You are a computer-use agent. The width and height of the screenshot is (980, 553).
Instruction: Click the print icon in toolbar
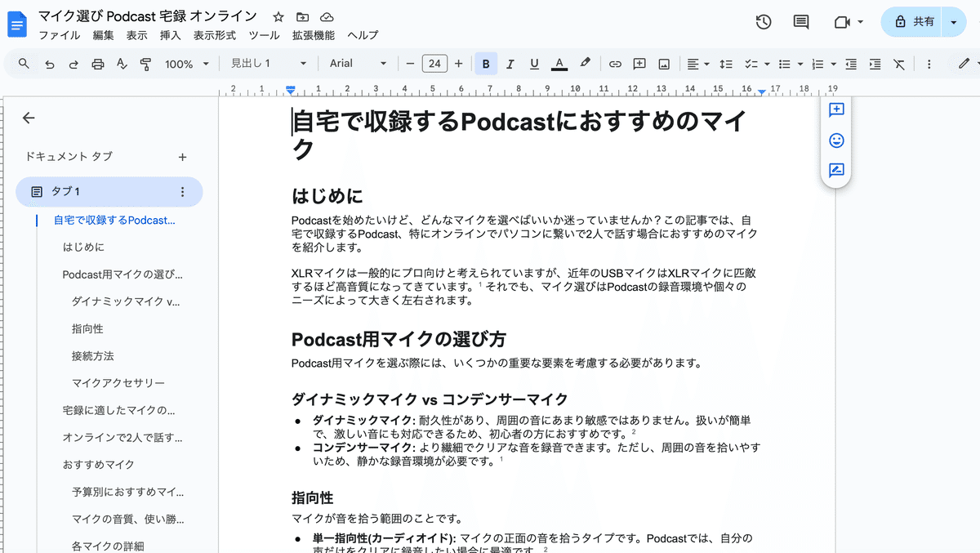click(98, 64)
